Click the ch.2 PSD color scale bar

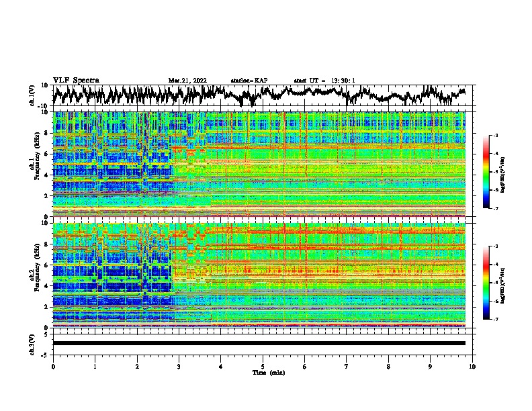pyautogui.click(x=486, y=283)
